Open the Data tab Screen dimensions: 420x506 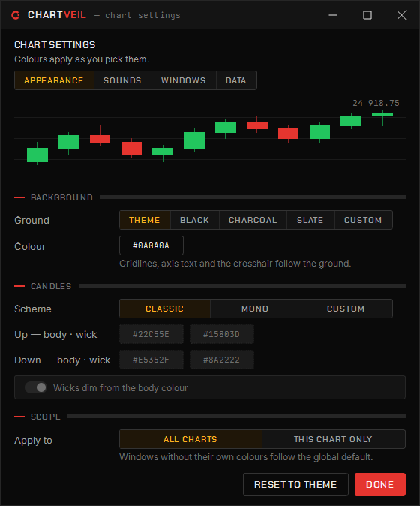pos(236,80)
